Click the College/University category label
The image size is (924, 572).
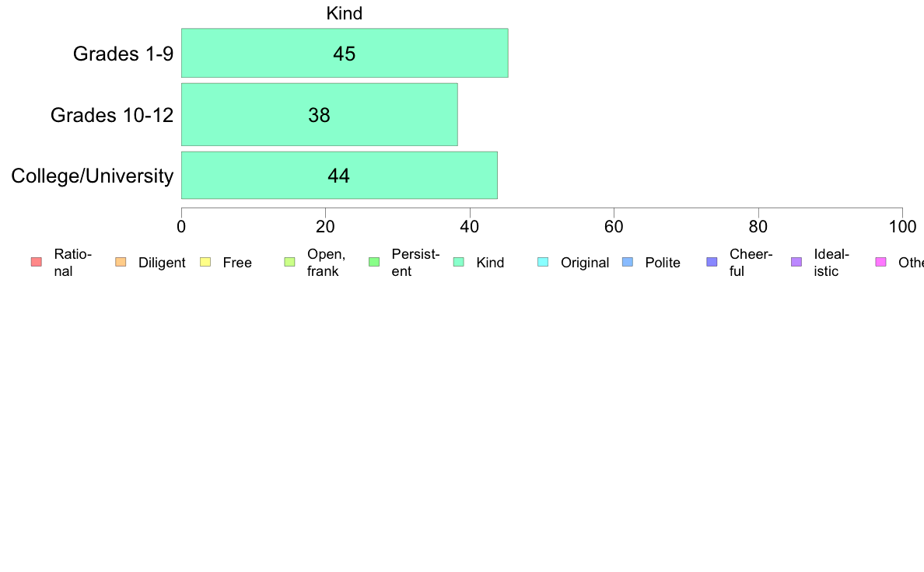pyautogui.click(x=93, y=176)
